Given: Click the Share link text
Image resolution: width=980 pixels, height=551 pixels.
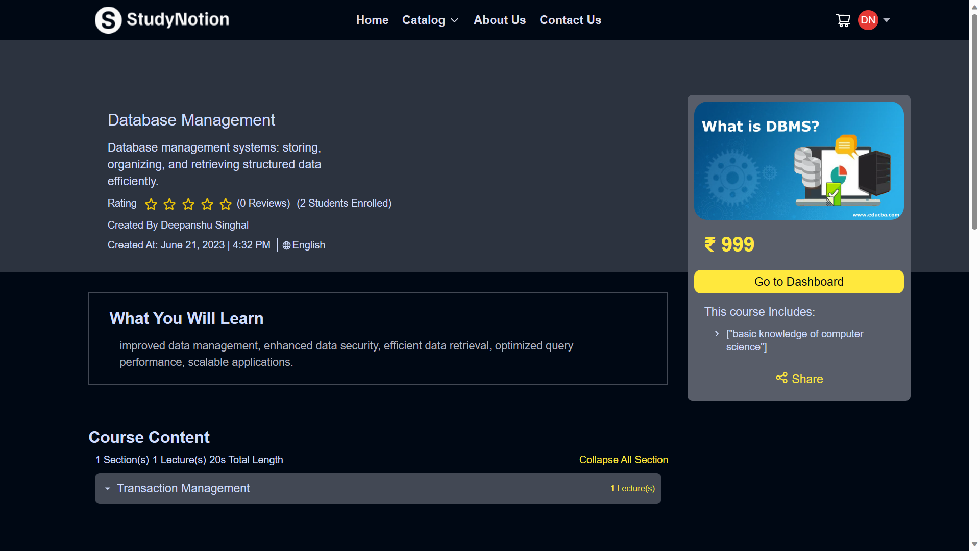Looking at the screenshot, I should tap(807, 379).
